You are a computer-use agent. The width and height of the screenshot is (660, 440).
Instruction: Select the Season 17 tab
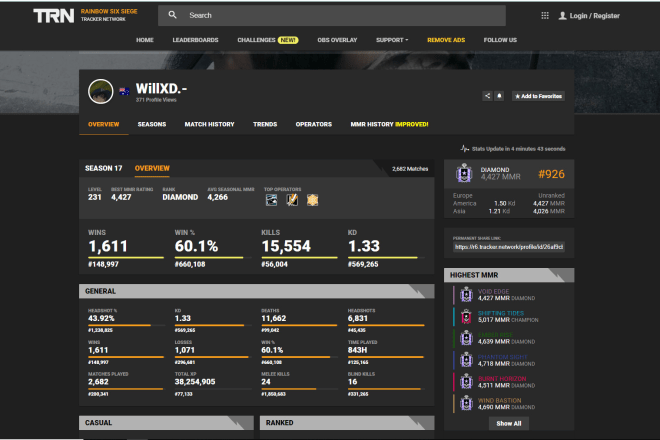click(104, 168)
